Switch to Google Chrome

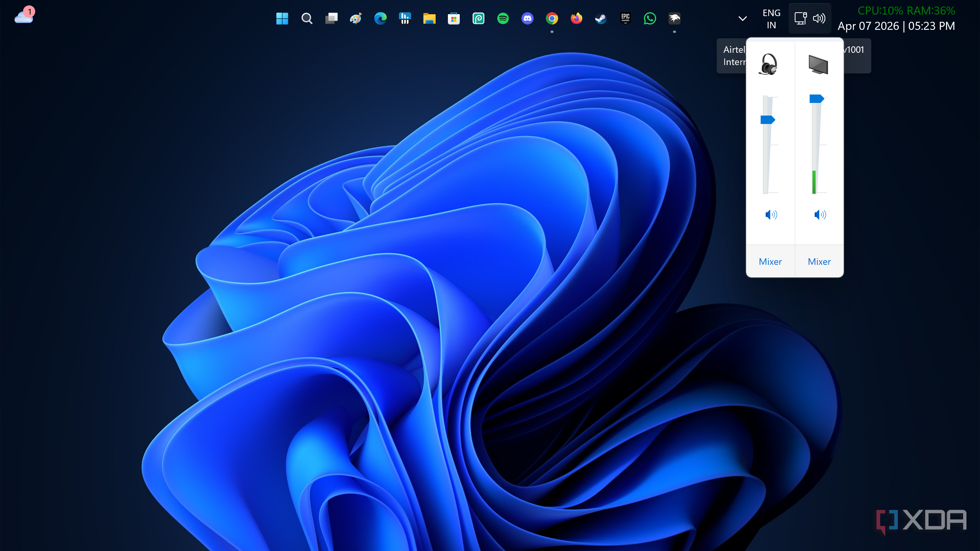pyautogui.click(x=552, y=18)
